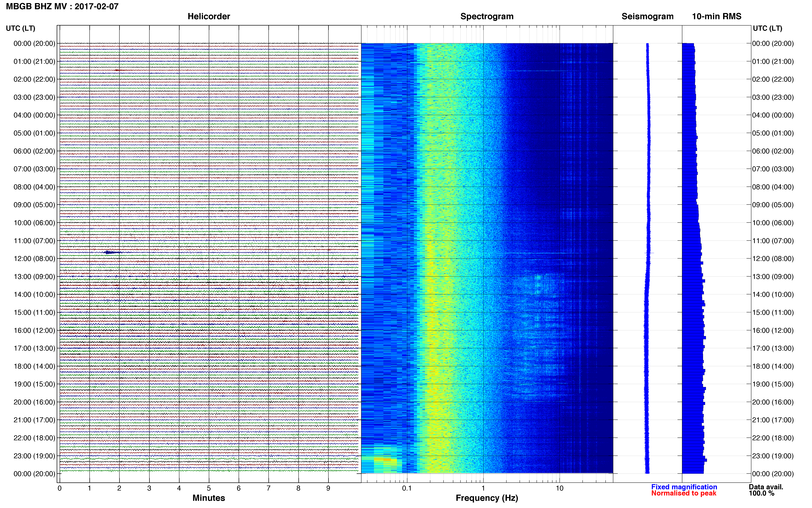Image resolution: width=812 pixels, height=508 pixels.
Task: Click left time label '05:00 (01:00)'
Action: point(34,133)
